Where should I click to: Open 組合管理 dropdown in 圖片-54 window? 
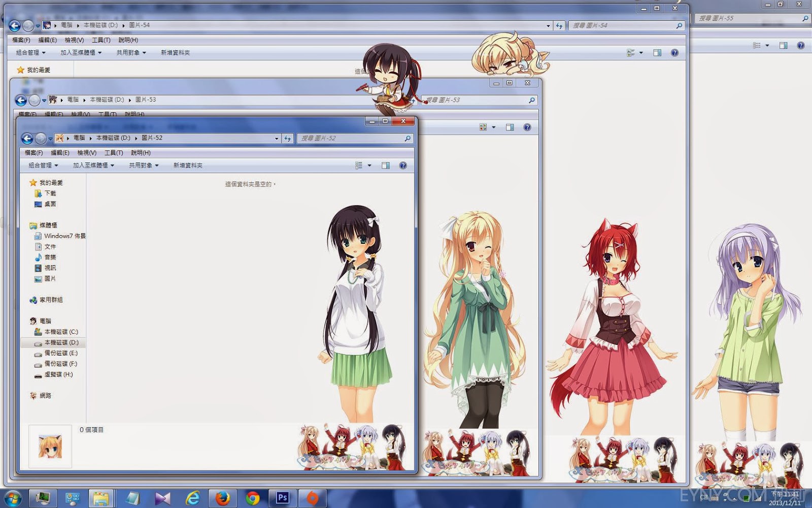click(x=30, y=52)
